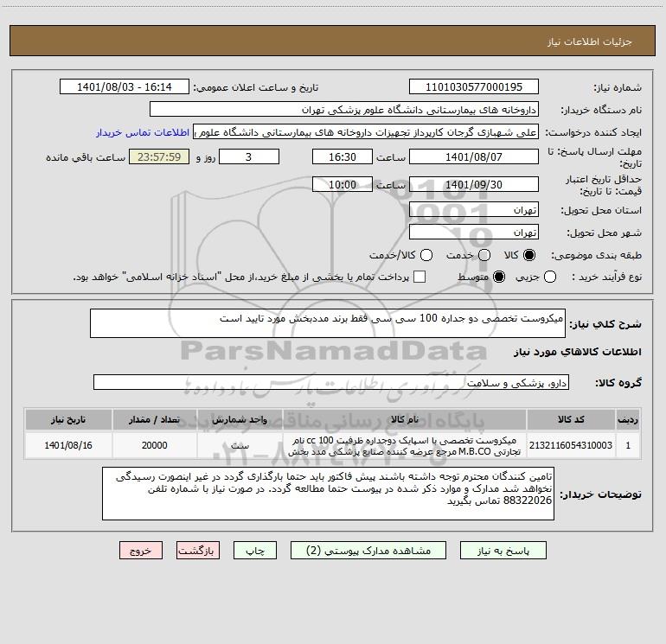Screen dimensions: 666x644
Task: Click the response deadline date 1401/08/07
Action: tap(474, 156)
